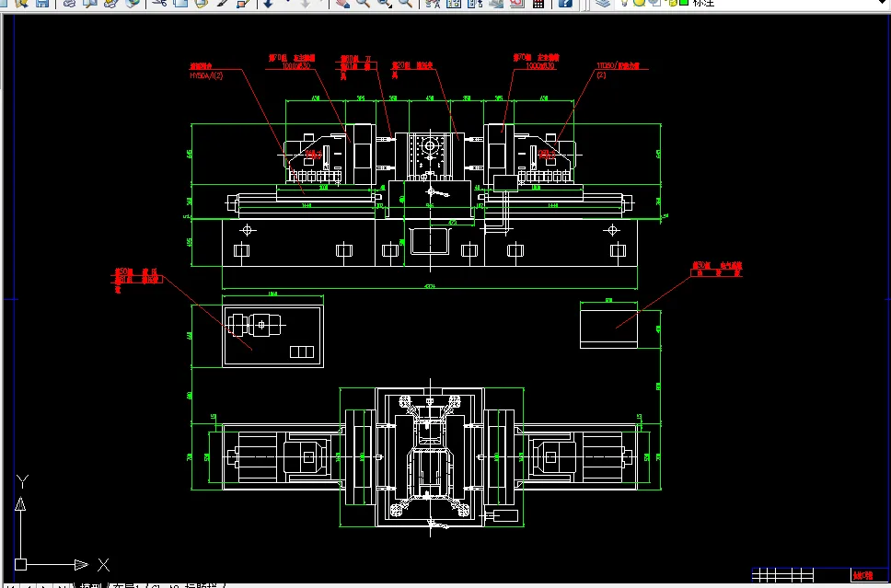
Task: Copy selection using the Copy icon
Action: click(x=180, y=4)
